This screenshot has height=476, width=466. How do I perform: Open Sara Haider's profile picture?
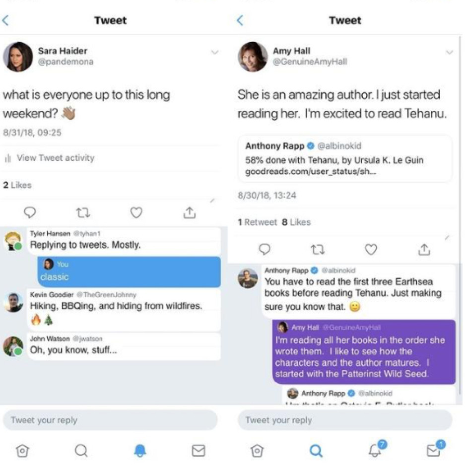[x=18, y=57]
